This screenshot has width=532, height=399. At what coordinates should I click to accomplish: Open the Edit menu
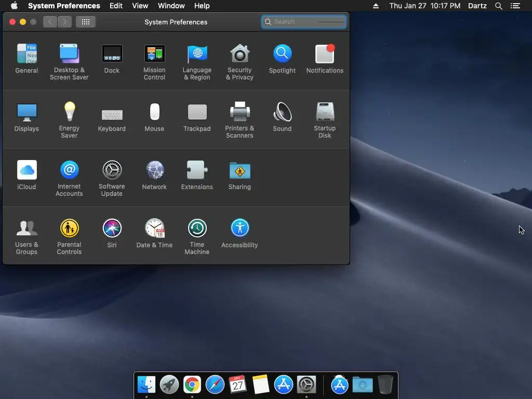116,6
